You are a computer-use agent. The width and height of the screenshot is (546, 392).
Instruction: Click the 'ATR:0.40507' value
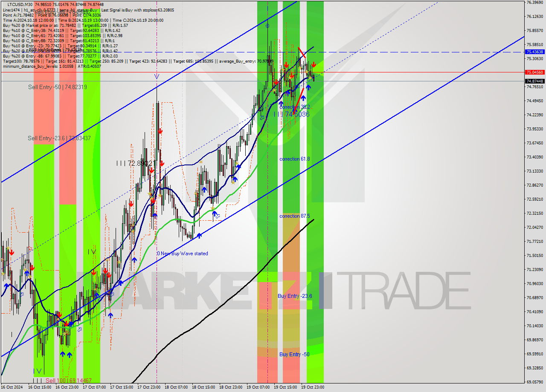pyautogui.click(x=89, y=66)
